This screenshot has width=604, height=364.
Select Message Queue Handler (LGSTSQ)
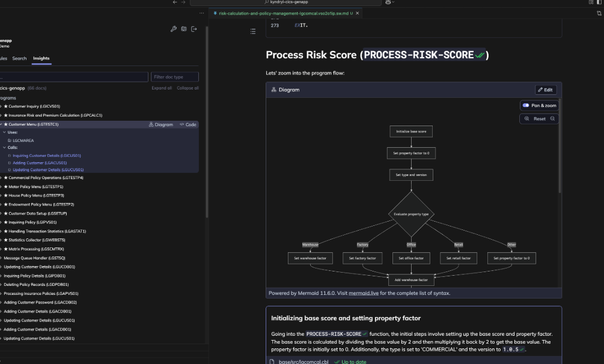coord(34,258)
